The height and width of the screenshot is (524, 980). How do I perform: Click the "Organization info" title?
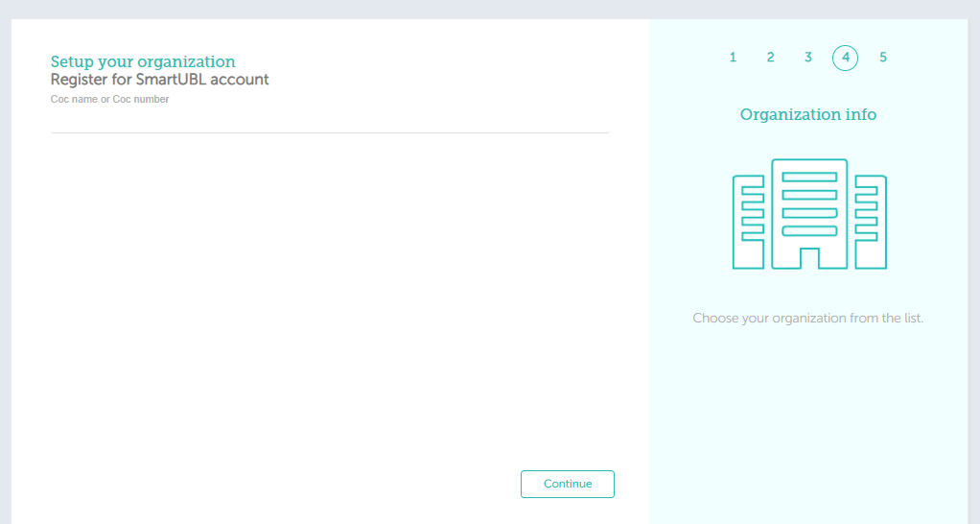point(807,114)
